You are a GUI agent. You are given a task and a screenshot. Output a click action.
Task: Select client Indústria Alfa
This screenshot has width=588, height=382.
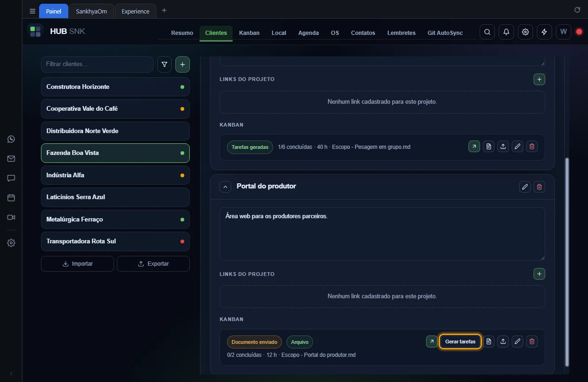pos(115,175)
